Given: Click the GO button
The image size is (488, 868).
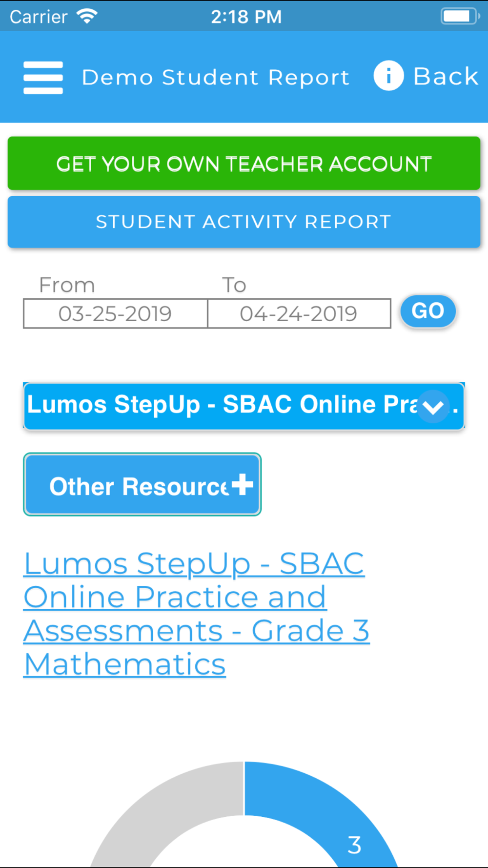Looking at the screenshot, I should [x=428, y=311].
